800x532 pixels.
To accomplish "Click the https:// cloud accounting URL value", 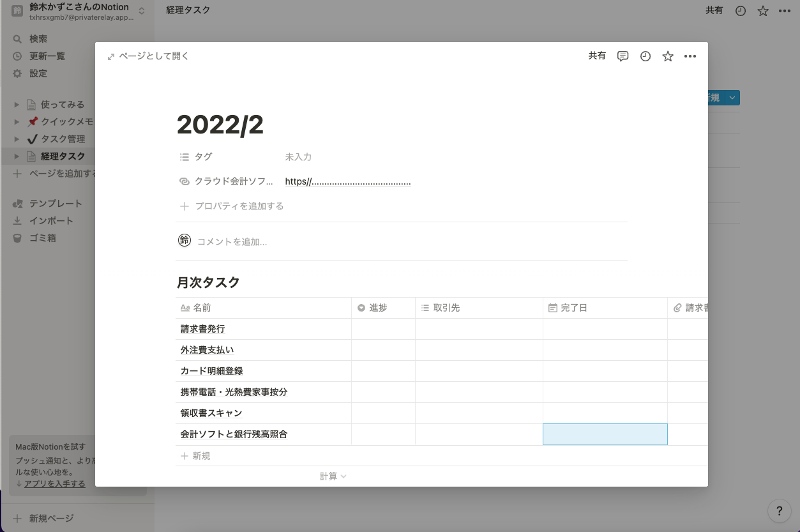I will point(348,181).
